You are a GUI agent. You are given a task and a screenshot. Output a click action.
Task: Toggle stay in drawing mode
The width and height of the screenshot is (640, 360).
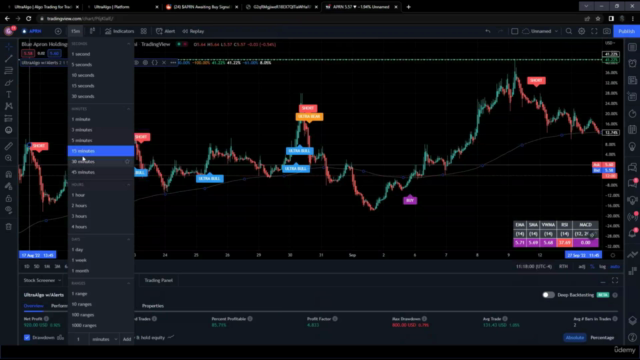[x=9, y=186]
